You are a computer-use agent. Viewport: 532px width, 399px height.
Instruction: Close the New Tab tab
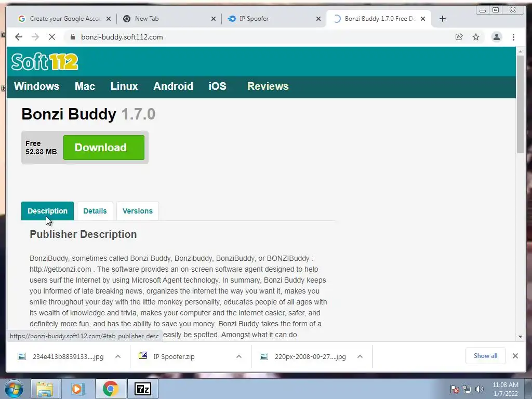coord(214,19)
